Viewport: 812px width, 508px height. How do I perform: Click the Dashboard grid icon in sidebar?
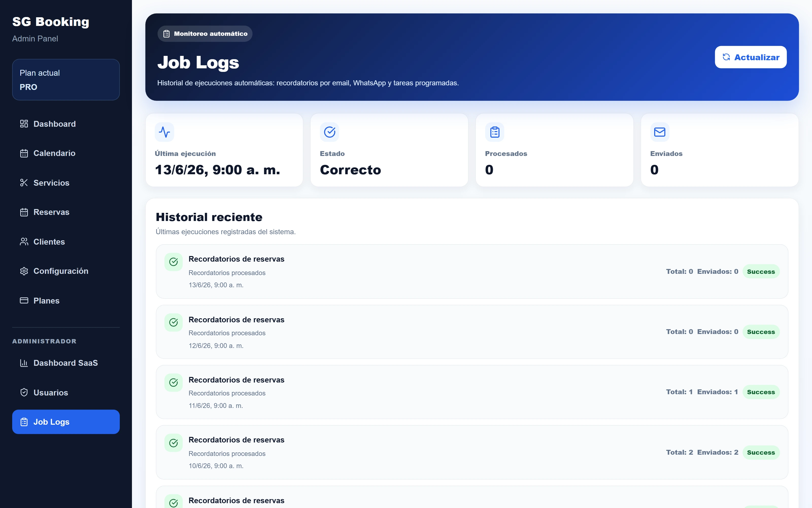pyautogui.click(x=24, y=124)
